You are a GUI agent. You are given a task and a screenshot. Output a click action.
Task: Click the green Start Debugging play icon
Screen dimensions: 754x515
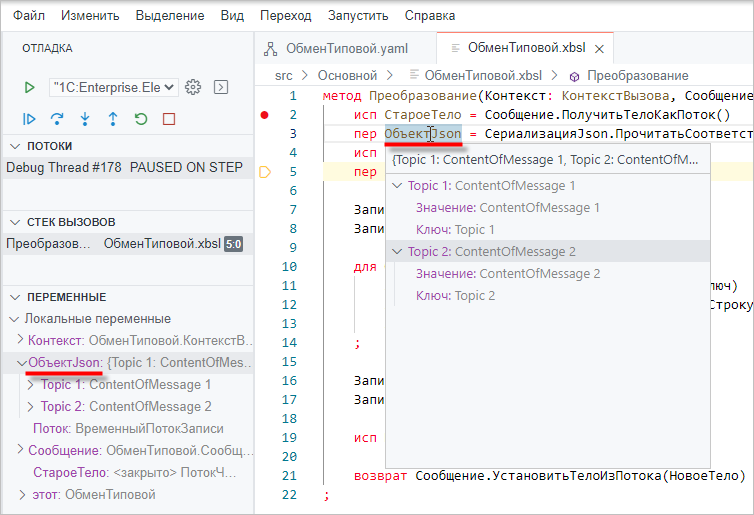(x=30, y=87)
